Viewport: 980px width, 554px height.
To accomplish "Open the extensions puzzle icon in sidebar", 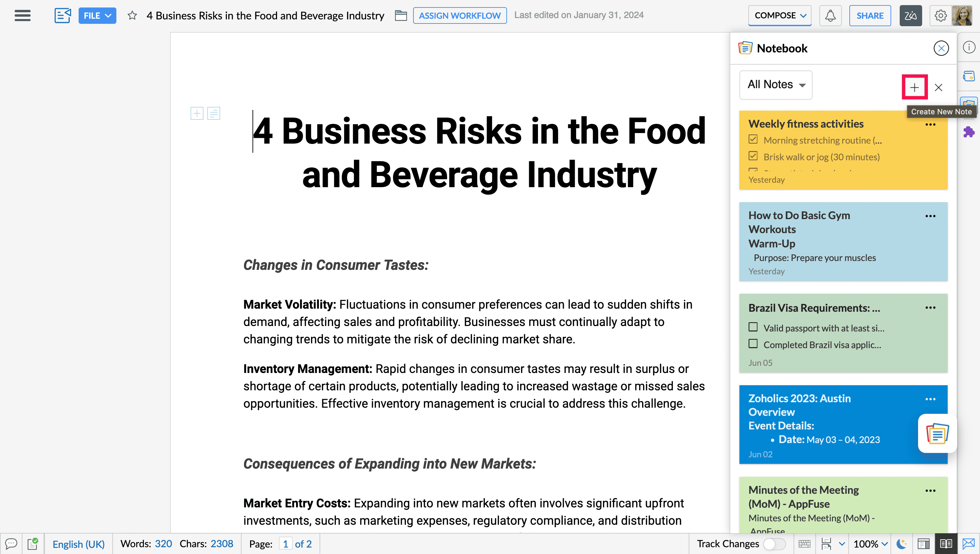I will tap(968, 132).
